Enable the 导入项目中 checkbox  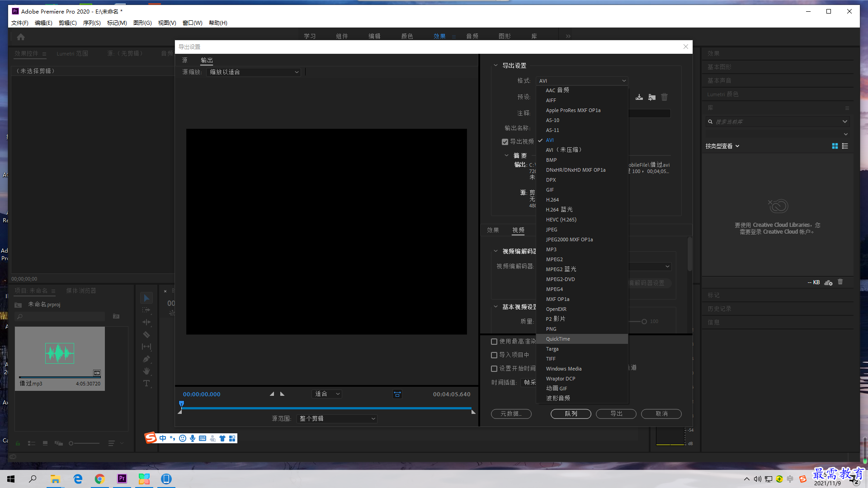click(494, 355)
